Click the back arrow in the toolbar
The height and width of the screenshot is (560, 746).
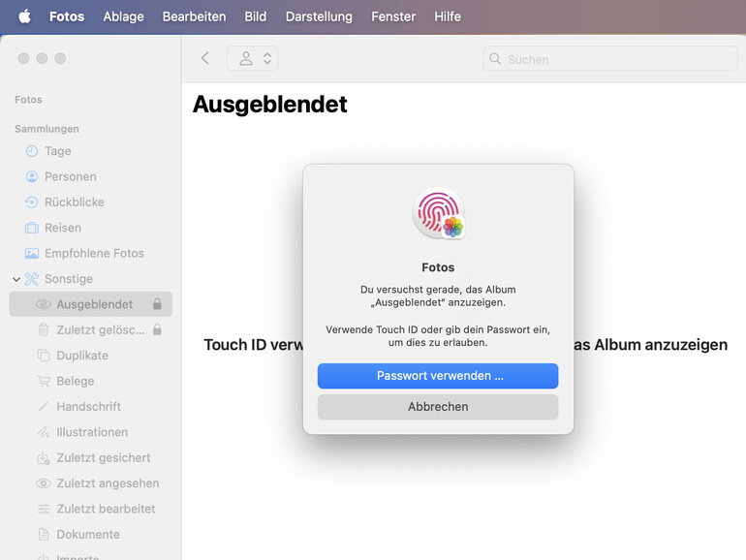coord(205,58)
